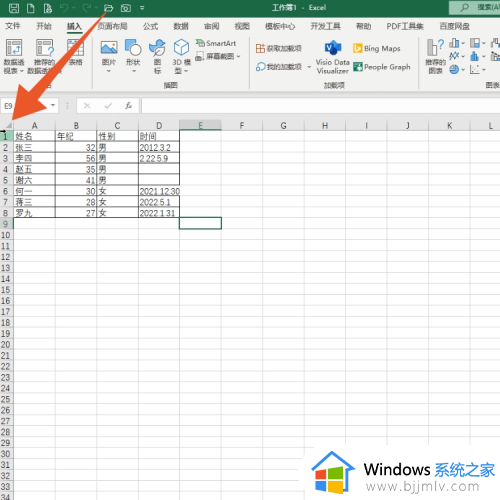Click the Save icon in quick access toolbar
Viewport: 500px width, 500px height.
(14, 8)
